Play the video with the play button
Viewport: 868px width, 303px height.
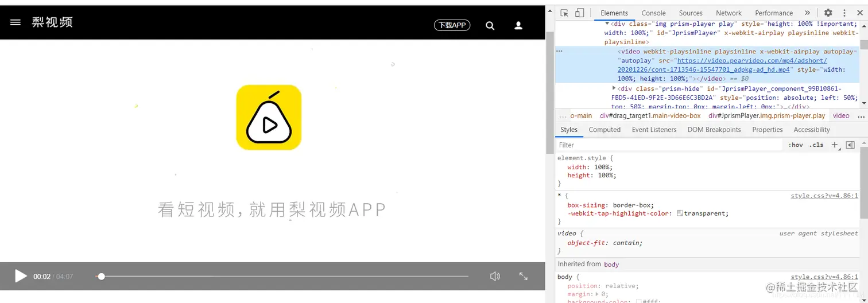(x=21, y=276)
